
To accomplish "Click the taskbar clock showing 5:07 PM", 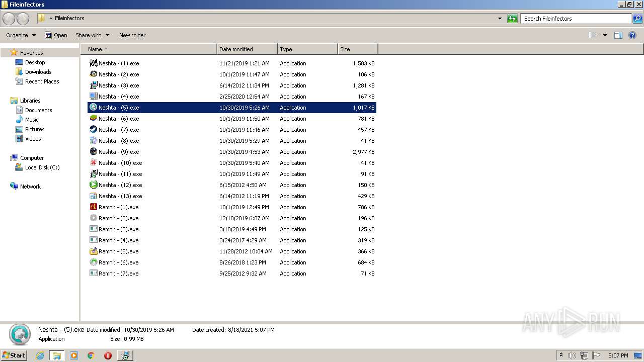I will click(x=618, y=355).
